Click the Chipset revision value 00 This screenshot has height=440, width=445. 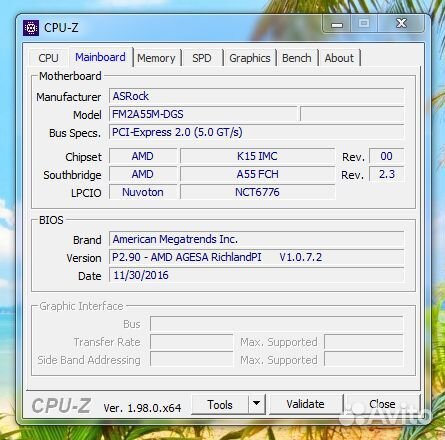tap(386, 156)
